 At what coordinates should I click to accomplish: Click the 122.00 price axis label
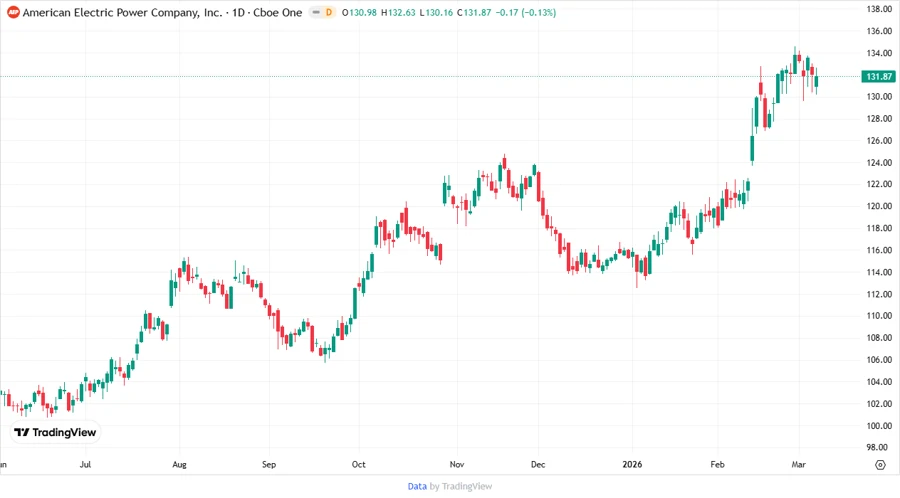879,184
